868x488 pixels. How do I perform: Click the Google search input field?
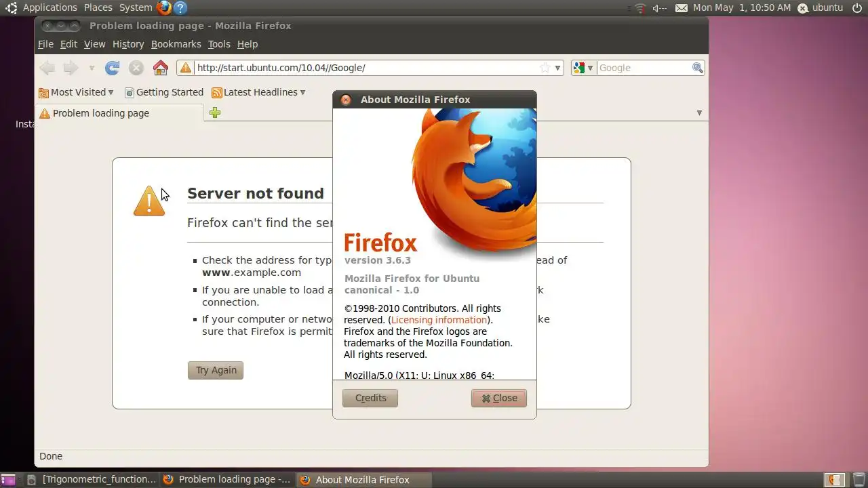tap(644, 68)
